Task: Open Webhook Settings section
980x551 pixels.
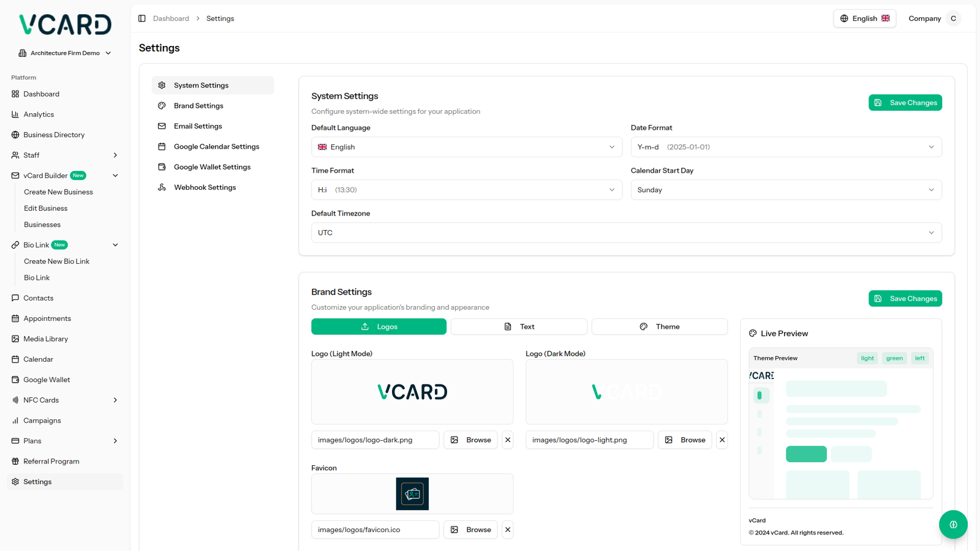Action: 205,187
